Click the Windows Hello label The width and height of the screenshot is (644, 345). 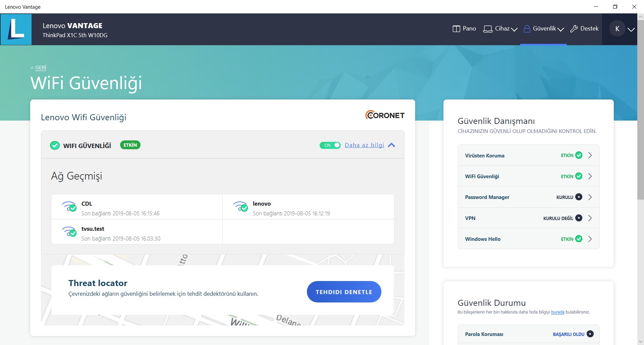click(483, 239)
